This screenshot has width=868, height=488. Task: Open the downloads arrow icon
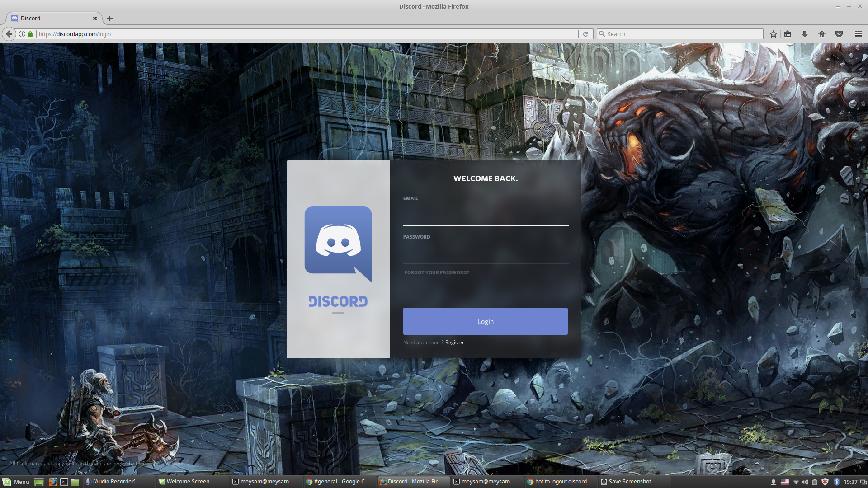[805, 34]
